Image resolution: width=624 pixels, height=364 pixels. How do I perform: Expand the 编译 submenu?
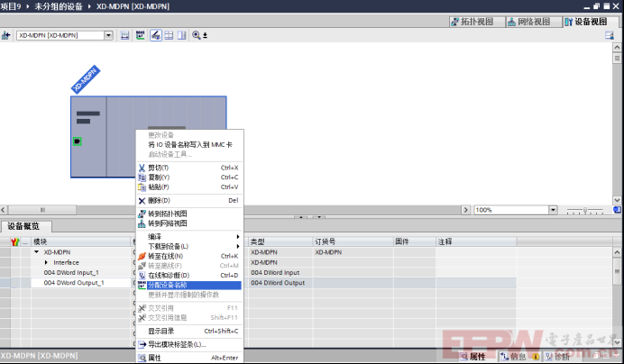coord(189,237)
